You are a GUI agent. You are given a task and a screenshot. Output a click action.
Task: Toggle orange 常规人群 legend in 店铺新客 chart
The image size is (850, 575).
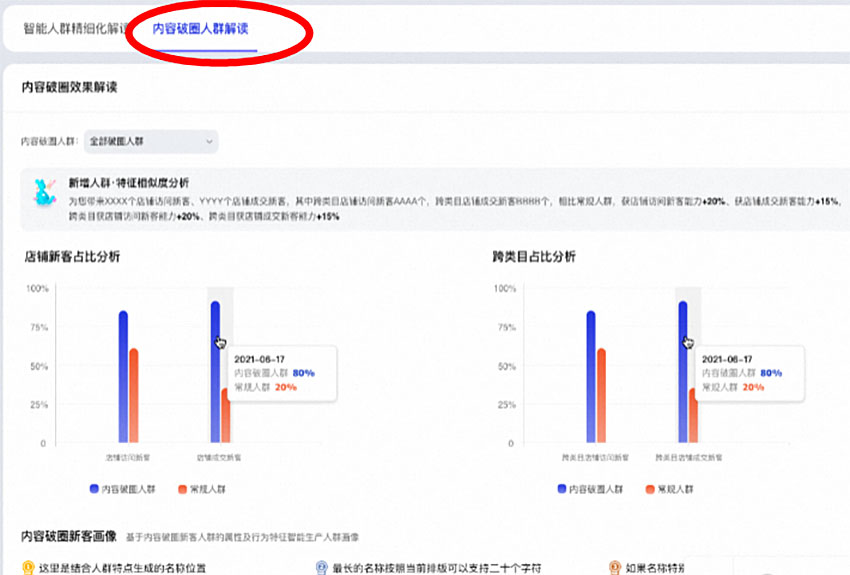tap(202, 489)
